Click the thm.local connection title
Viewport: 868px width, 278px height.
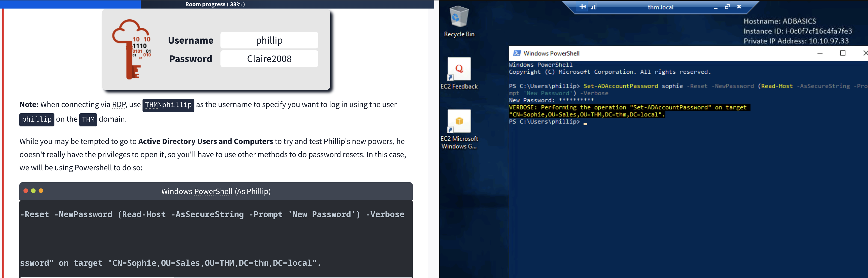(660, 7)
